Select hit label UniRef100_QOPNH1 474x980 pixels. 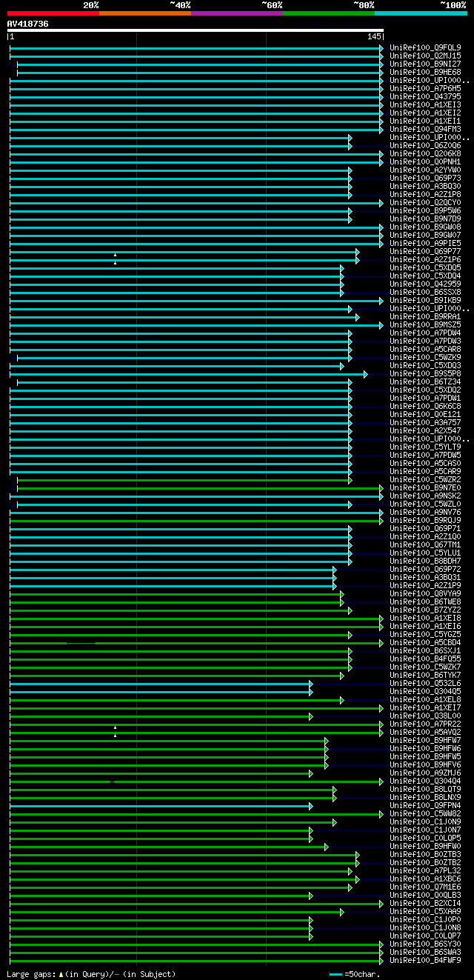(x=425, y=161)
